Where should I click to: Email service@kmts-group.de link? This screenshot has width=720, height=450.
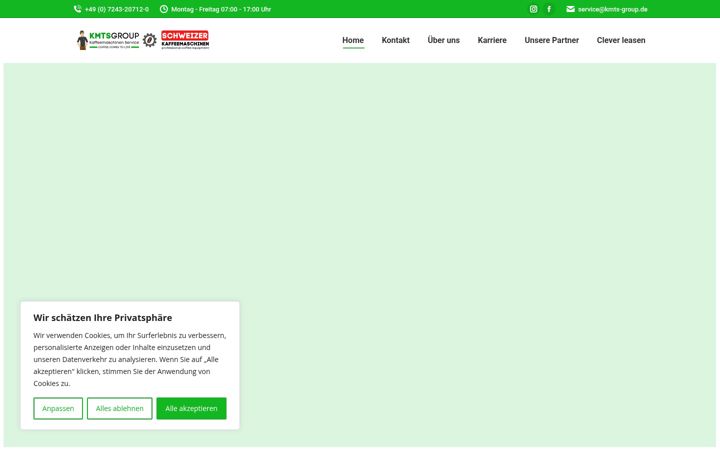click(613, 9)
